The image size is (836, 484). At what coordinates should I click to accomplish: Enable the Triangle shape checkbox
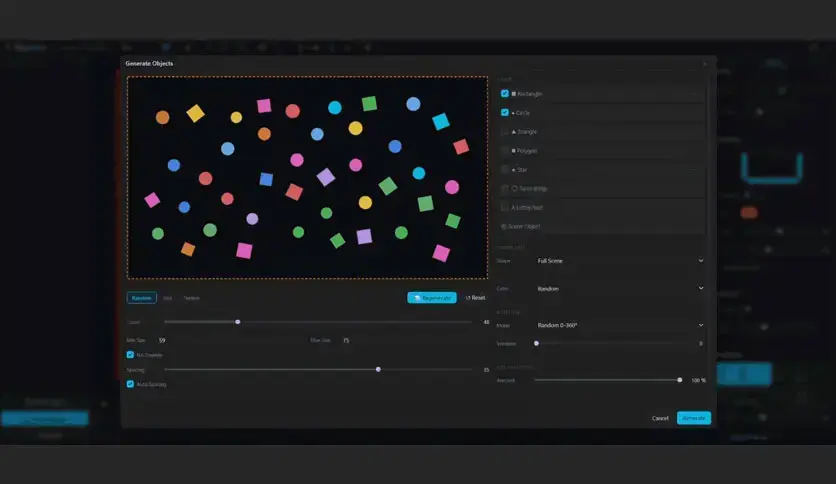click(x=504, y=132)
